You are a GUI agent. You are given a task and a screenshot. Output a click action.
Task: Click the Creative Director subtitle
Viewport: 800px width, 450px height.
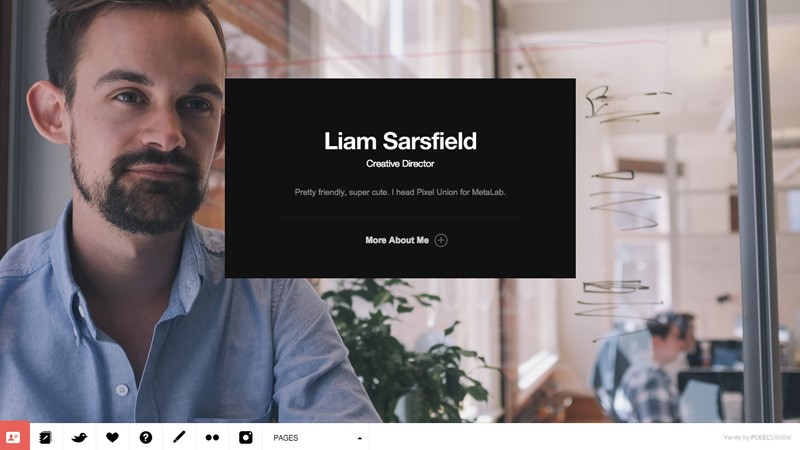[400, 164]
